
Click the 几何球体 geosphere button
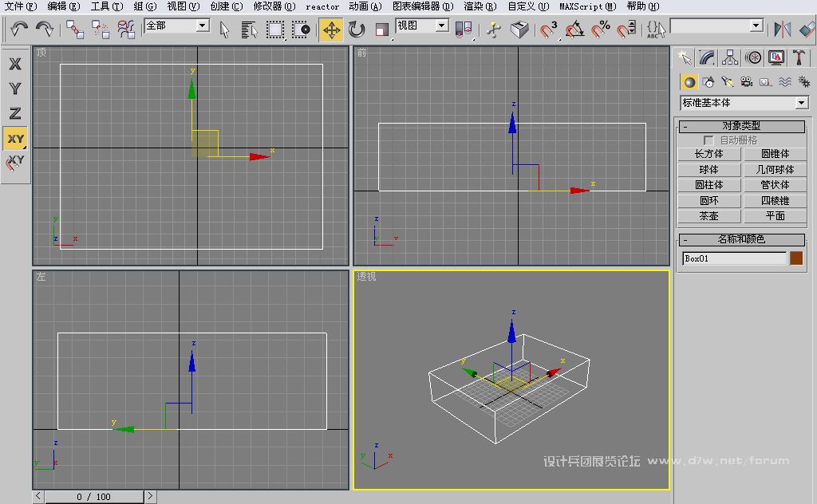[775, 170]
